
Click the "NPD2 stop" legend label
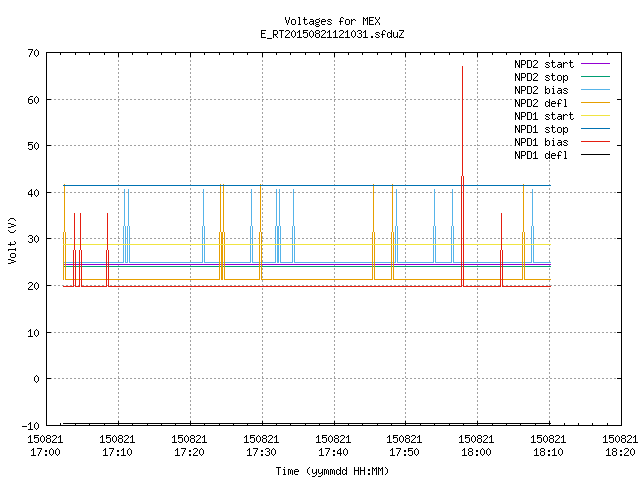[x=541, y=77]
